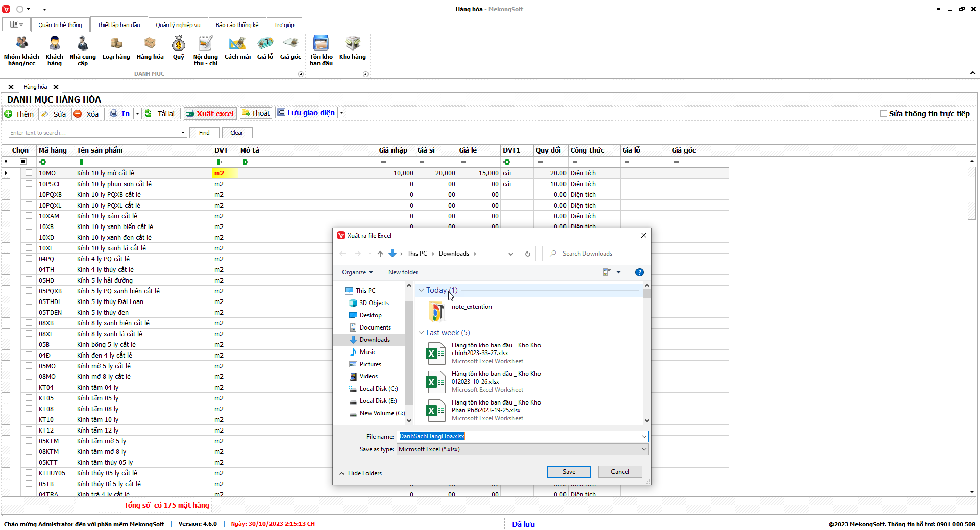Switch to Báo cáo thống kê tab
The image size is (980, 530).
[237, 25]
